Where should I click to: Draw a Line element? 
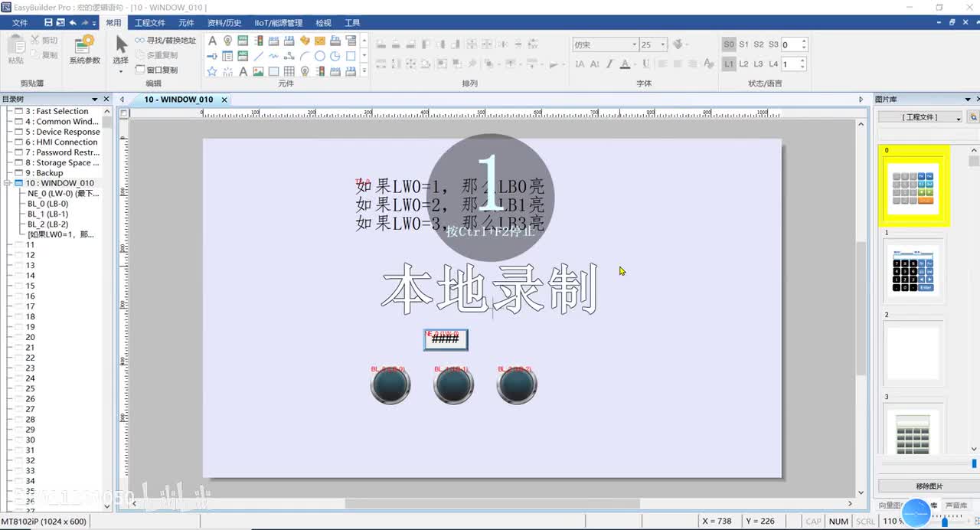(x=258, y=56)
